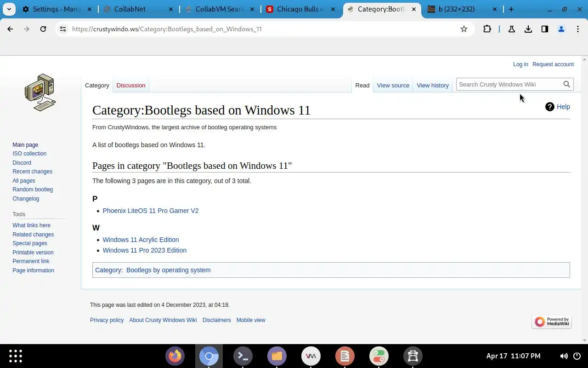The width and height of the screenshot is (588, 368).
Task: Open What links here tool
Action: pyautogui.click(x=31, y=225)
